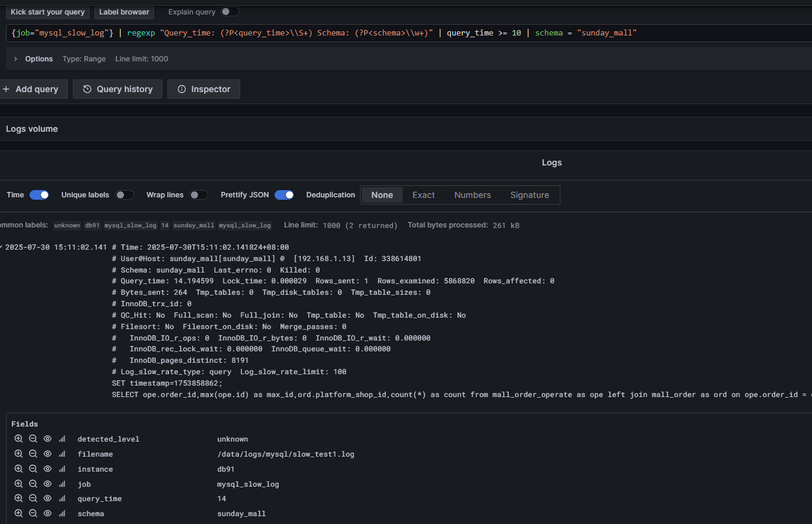Enable the Unique labels toggle
Viewport: 812px width, 524px height.
pos(125,195)
